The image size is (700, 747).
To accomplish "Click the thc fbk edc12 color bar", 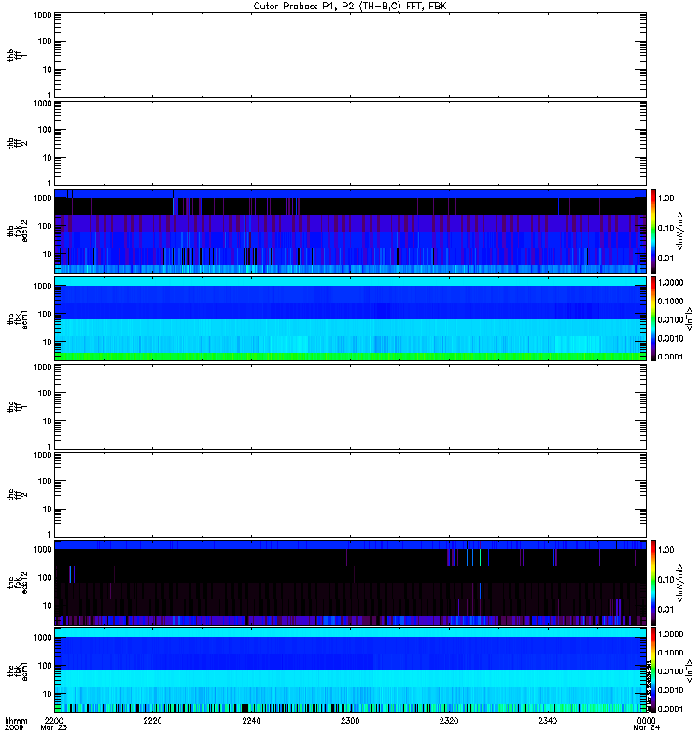I will [x=653, y=582].
